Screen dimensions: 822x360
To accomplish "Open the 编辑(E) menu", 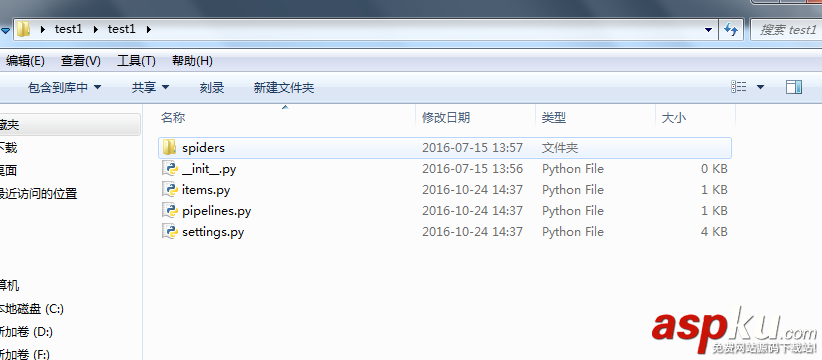I will pyautogui.click(x=25, y=61).
